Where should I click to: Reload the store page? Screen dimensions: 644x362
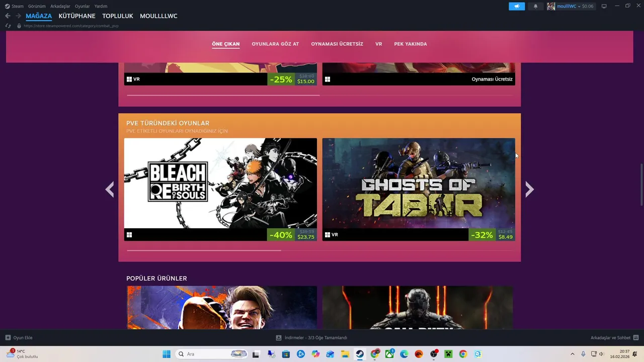8,26
